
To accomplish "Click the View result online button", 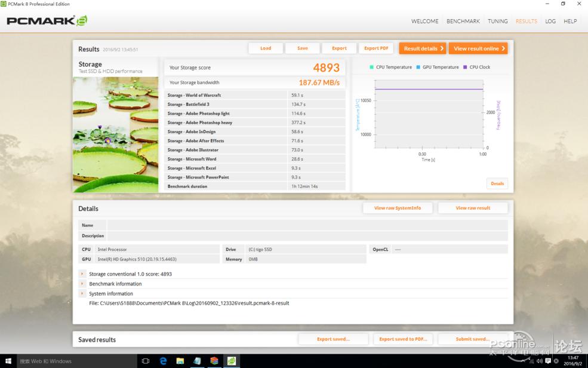I will pos(477,48).
